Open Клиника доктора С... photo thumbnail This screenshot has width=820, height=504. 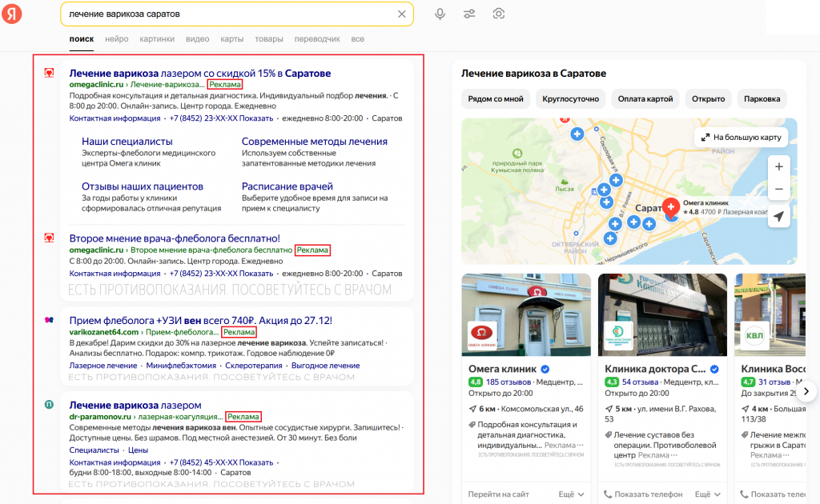662,315
